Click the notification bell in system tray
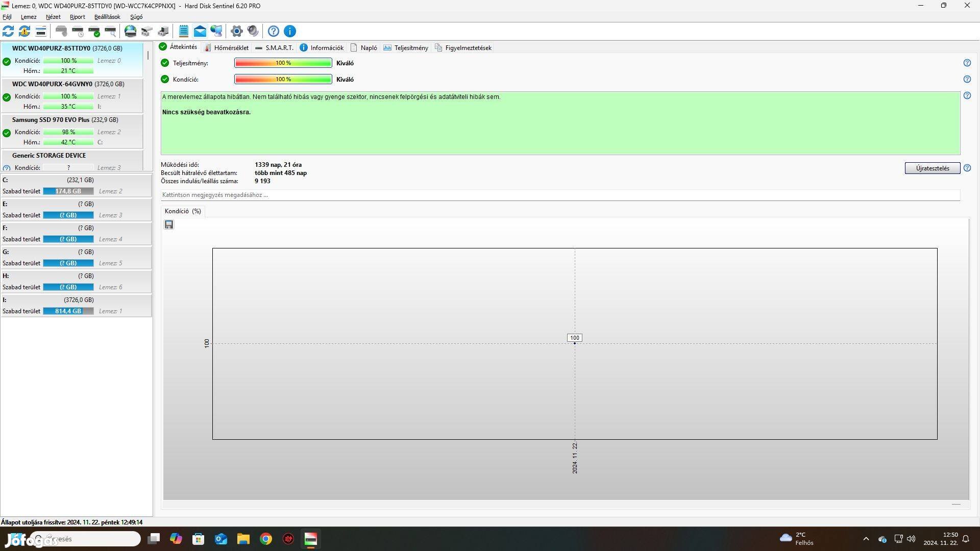 pos(966,539)
